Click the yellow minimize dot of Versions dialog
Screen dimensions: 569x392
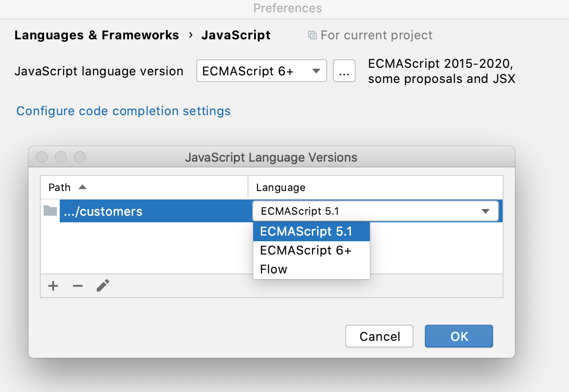coord(60,157)
